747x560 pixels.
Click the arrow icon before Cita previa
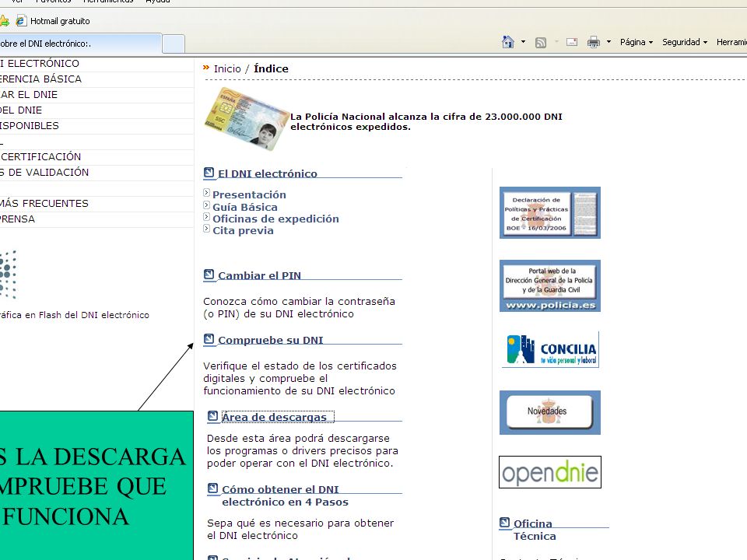[x=206, y=229]
